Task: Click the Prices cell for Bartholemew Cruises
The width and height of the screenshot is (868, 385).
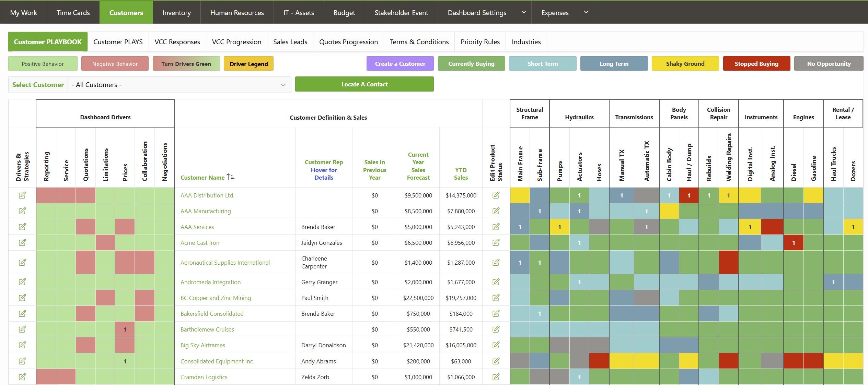Action: pyautogui.click(x=125, y=329)
